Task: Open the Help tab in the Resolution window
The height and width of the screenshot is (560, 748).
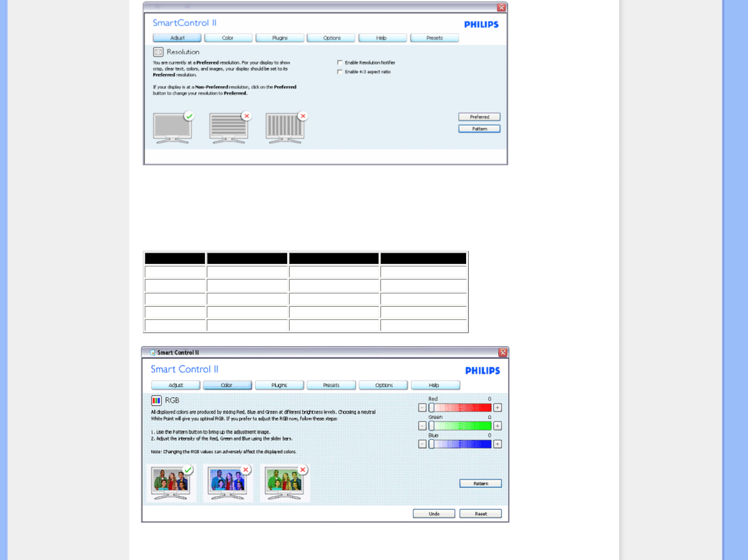Action: [383, 38]
